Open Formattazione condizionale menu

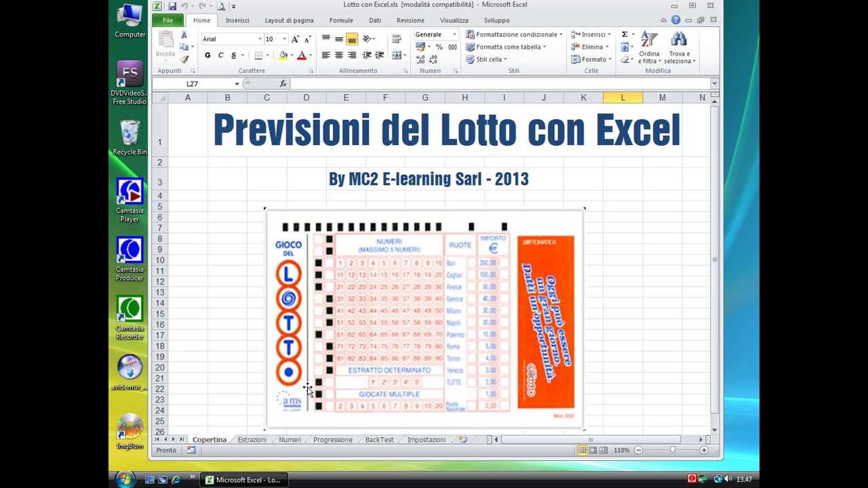click(x=515, y=35)
